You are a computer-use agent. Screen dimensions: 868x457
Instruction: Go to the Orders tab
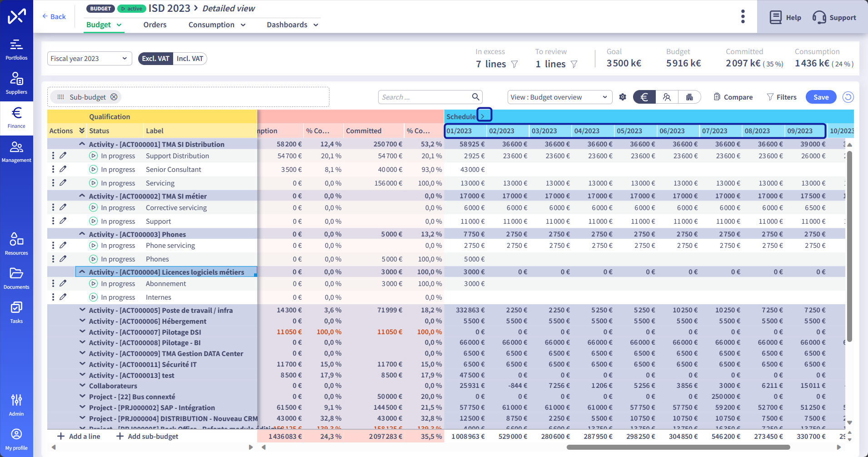pos(155,25)
